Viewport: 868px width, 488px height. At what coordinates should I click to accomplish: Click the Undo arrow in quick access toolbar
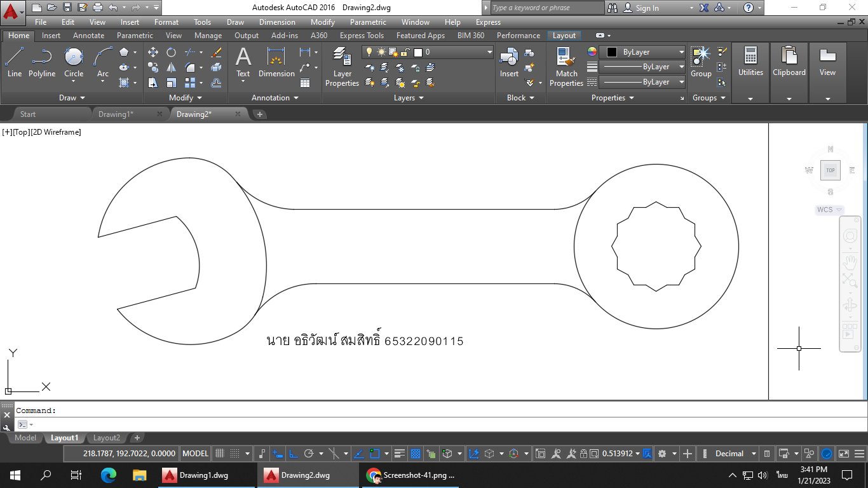point(113,8)
